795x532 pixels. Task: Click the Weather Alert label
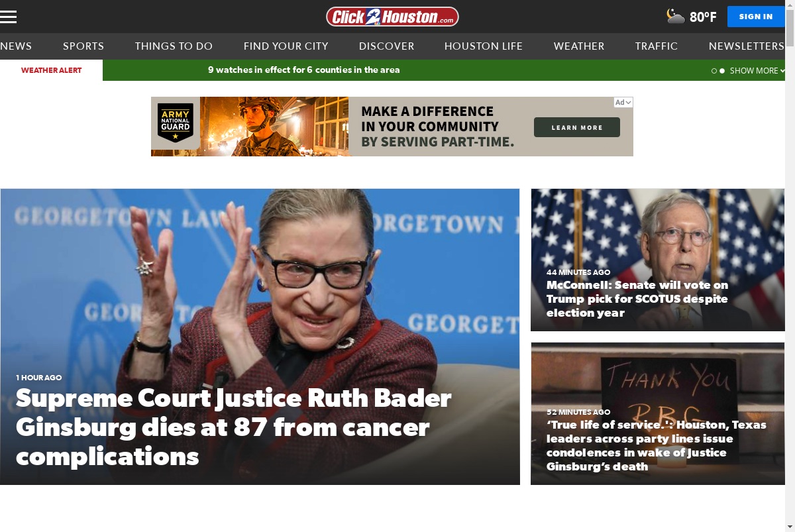pos(51,70)
